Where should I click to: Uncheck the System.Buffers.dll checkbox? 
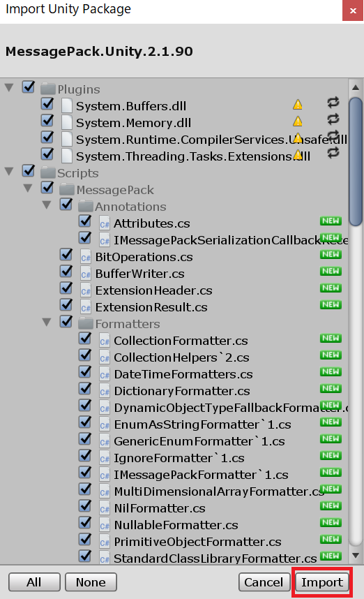click(47, 104)
